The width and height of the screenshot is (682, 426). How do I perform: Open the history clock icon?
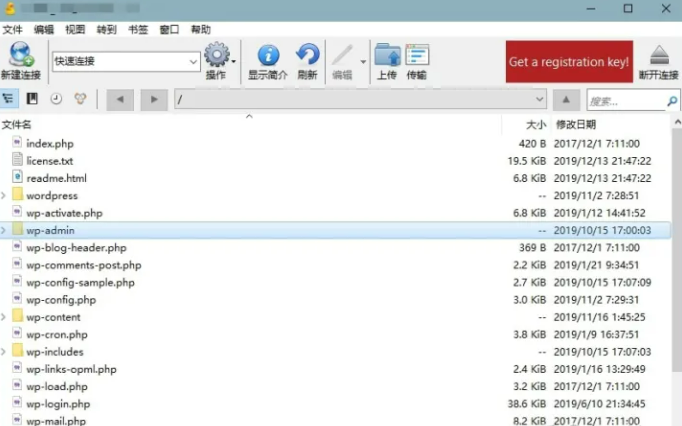56,99
